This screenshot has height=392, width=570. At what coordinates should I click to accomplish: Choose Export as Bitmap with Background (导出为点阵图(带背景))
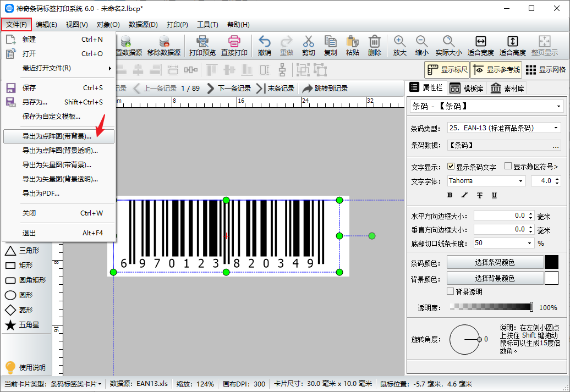[x=59, y=136]
